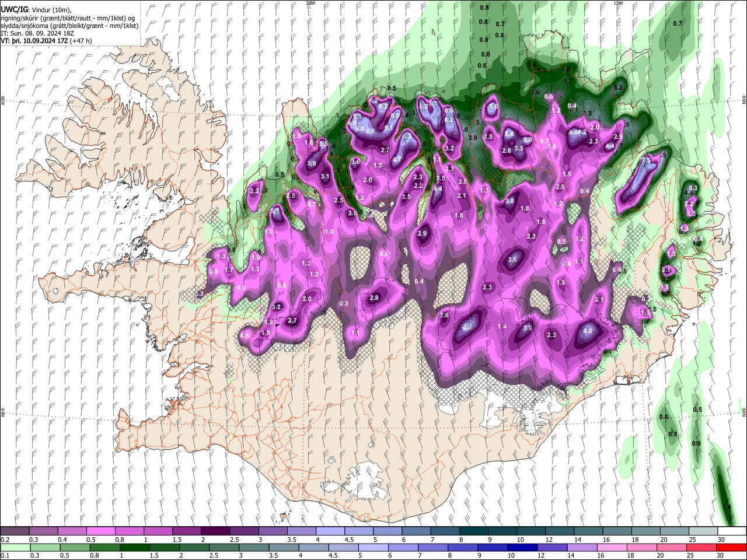
Task: Choose the dark teal swatch labeled 9 in the top legend row
Action: (502, 531)
